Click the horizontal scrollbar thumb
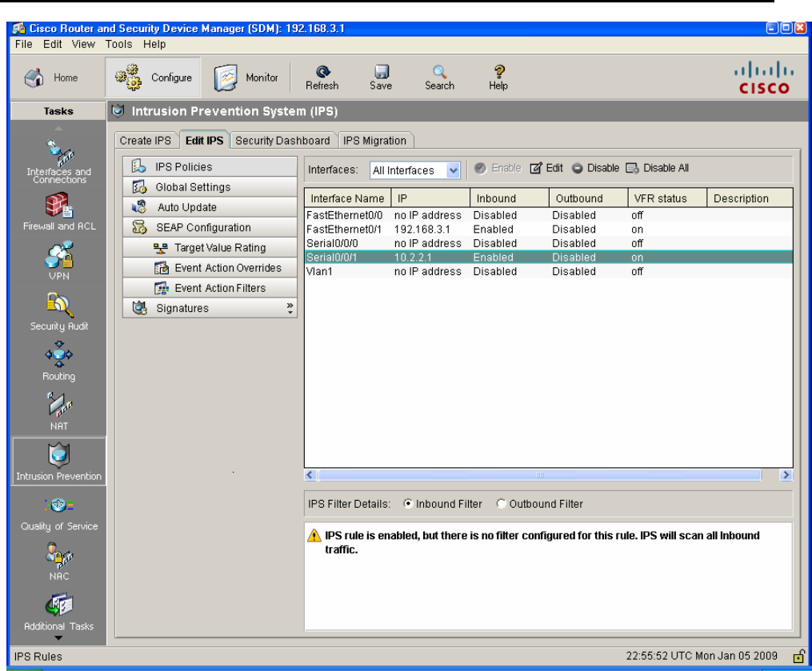Screen dimensions: 812x671 tap(540, 475)
